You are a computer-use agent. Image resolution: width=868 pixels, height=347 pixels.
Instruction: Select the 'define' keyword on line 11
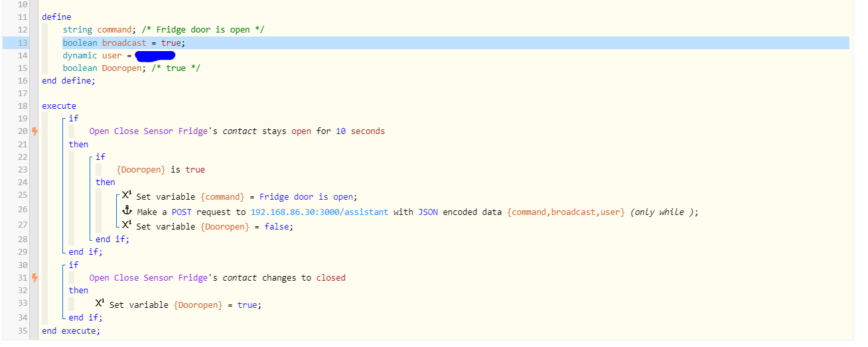click(56, 17)
